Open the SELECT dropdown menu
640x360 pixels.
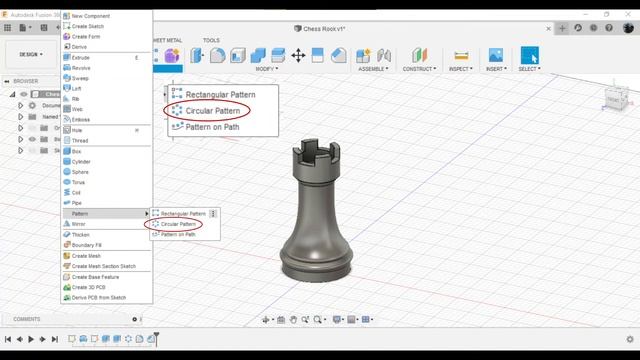pos(529,69)
